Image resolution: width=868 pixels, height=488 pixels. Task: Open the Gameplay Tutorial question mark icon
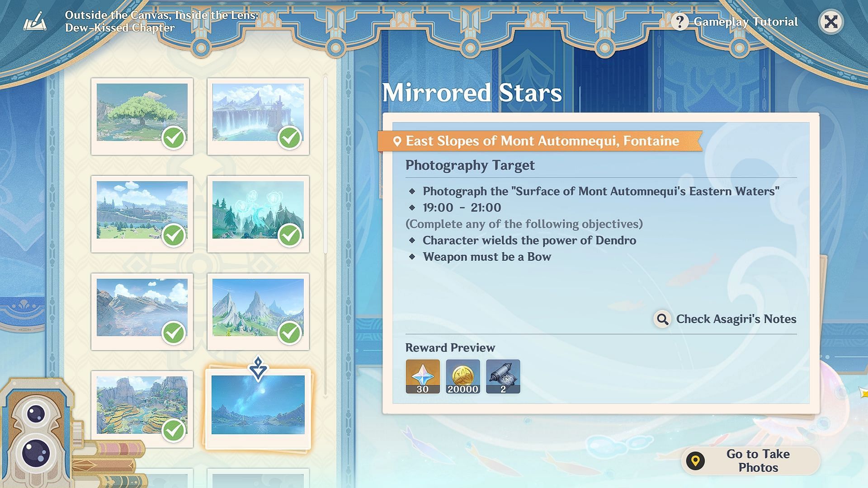(x=679, y=22)
